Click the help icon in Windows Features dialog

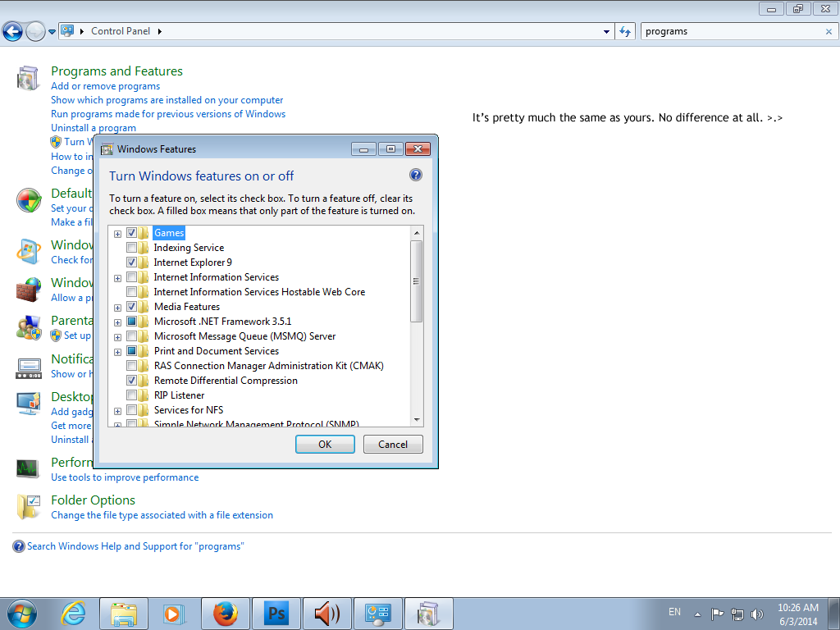[x=415, y=176]
